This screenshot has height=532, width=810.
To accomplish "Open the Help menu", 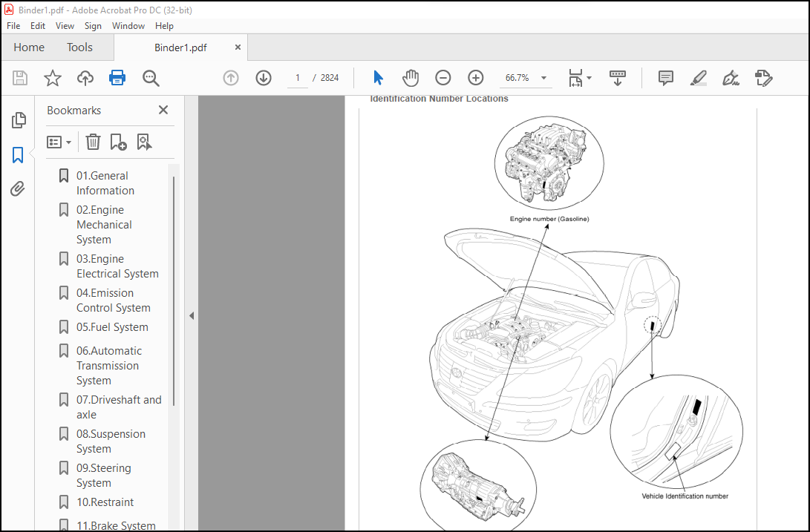I will coord(164,26).
